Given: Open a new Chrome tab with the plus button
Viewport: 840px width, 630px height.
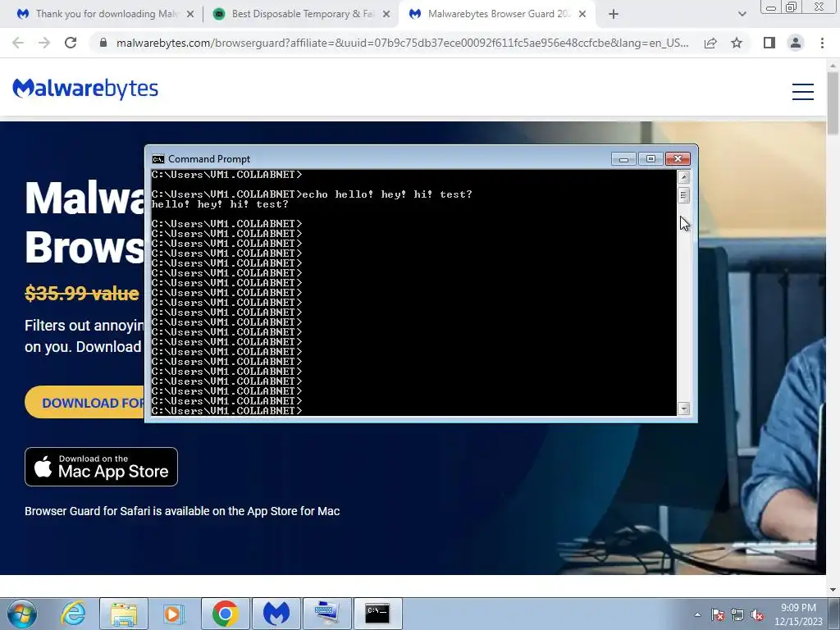Looking at the screenshot, I should 614,14.
